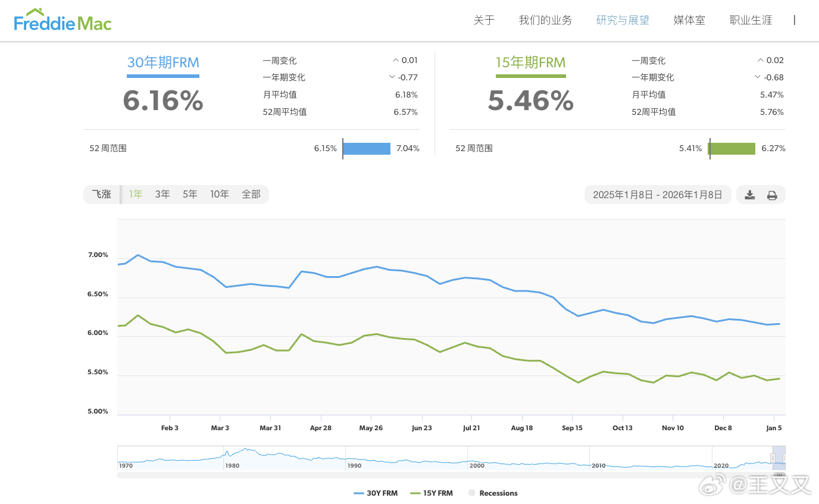Image resolution: width=819 pixels, height=504 pixels.
Task: Click the print chart icon
Action: point(772,194)
